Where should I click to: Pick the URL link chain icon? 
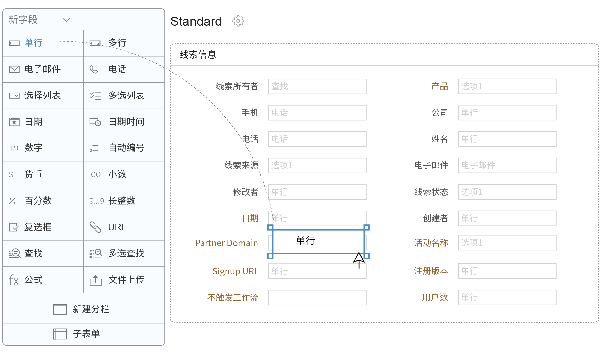(x=95, y=227)
